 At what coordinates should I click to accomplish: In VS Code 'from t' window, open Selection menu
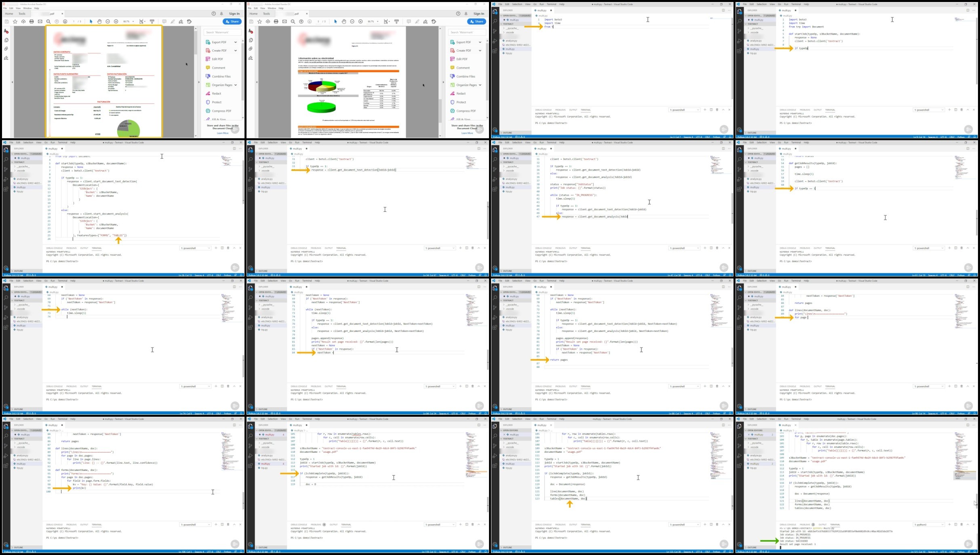coord(517,4)
